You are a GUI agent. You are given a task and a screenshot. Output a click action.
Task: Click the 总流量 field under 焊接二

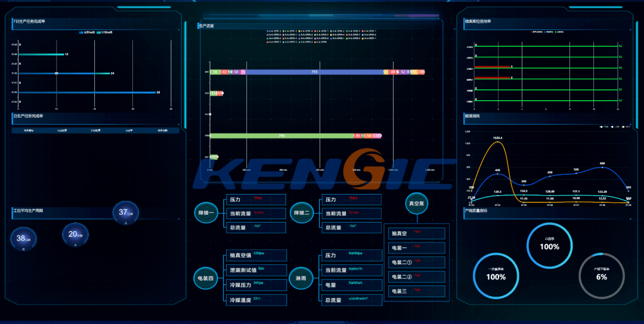coord(352,227)
